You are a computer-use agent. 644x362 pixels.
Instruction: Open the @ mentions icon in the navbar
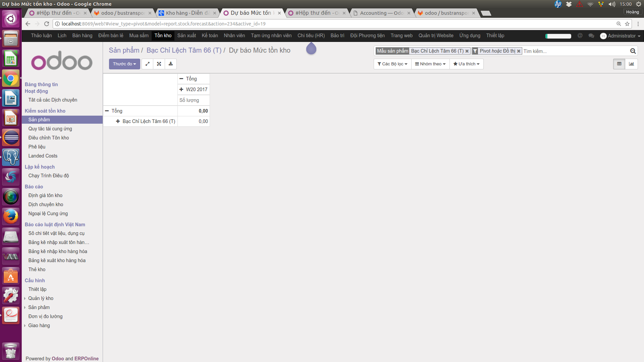(580, 36)
